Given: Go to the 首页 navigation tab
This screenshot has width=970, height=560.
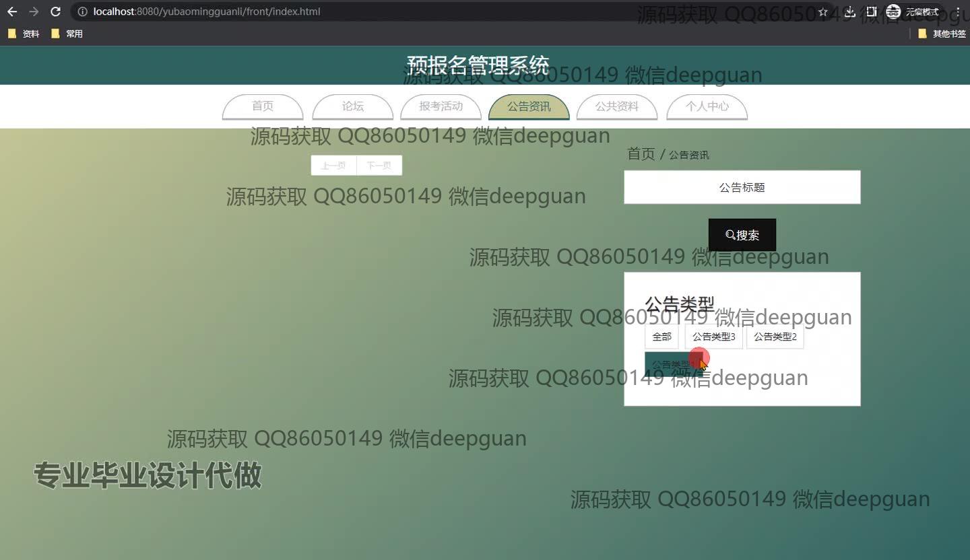Looking at the screenshot, I should tap(263, 106).
